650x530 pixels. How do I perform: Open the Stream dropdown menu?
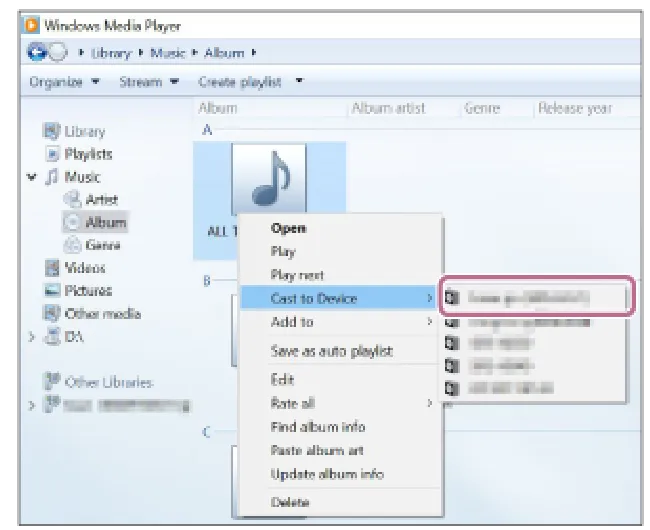coord(149,82)
